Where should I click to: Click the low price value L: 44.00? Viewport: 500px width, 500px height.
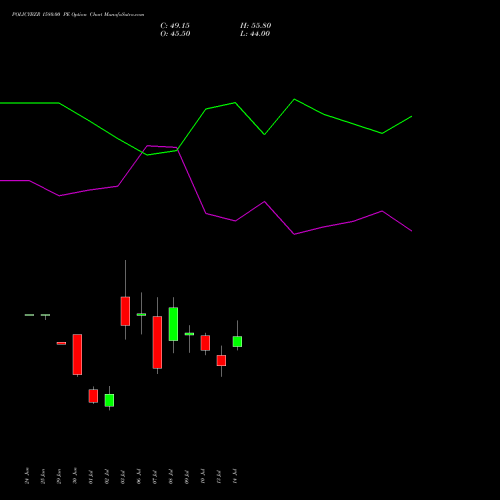255,34
